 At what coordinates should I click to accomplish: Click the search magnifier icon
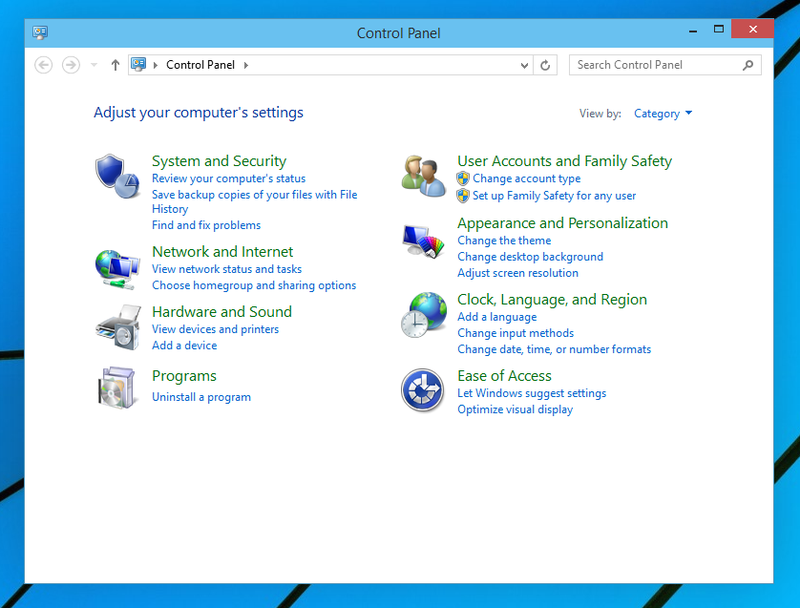coord(748,65)
